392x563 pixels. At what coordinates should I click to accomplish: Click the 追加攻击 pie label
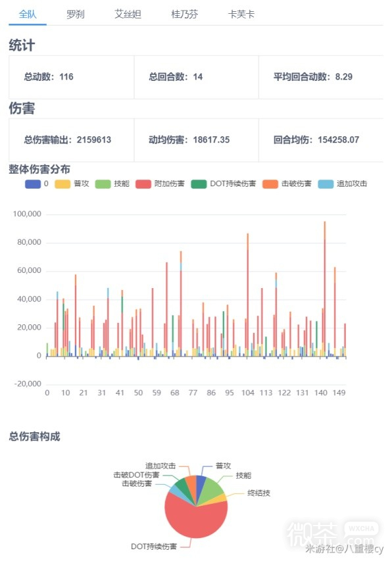click(x=160, y=466)
